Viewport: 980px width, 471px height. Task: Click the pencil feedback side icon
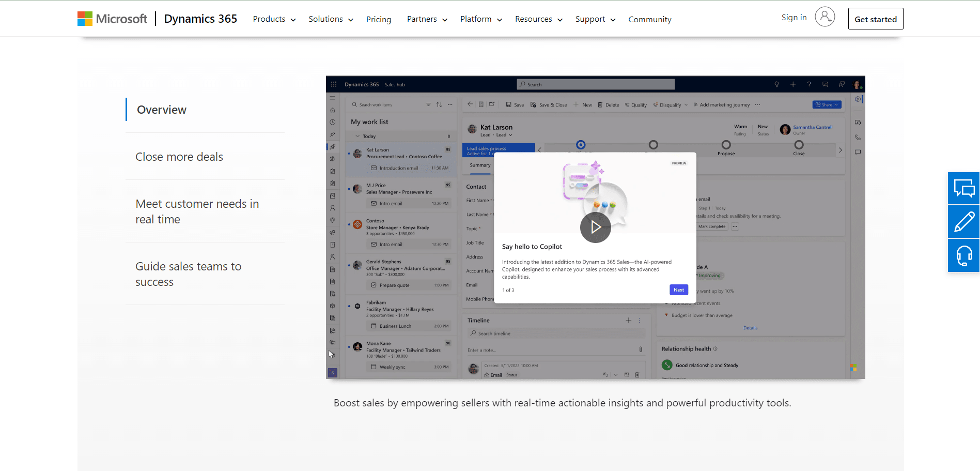(963, 222)
